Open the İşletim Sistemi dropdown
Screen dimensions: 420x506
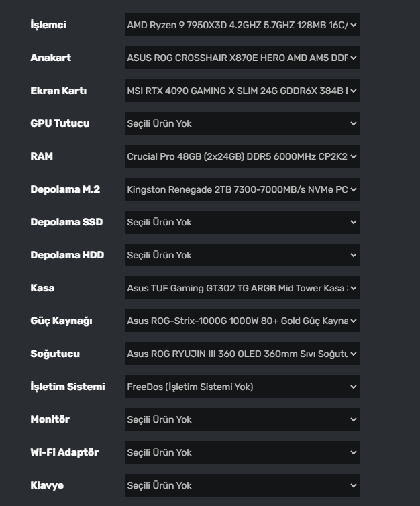coord(242,387)
